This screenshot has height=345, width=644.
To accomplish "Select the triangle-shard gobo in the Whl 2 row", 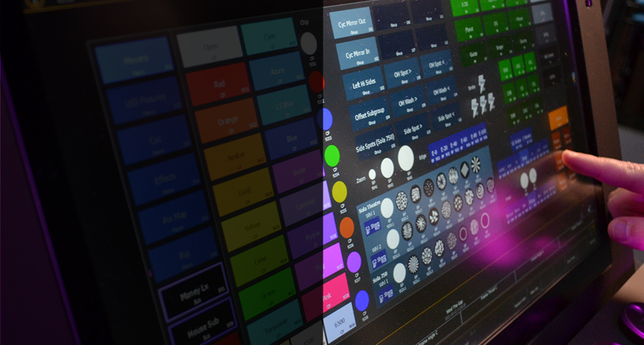I will 434,216.
